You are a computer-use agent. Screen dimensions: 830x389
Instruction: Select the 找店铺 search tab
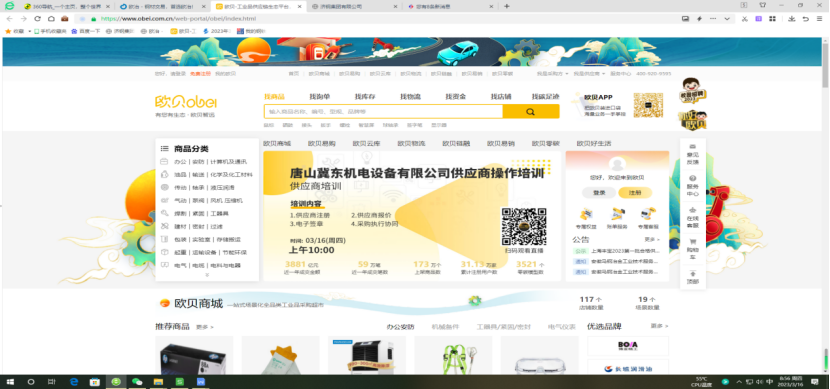501,97
